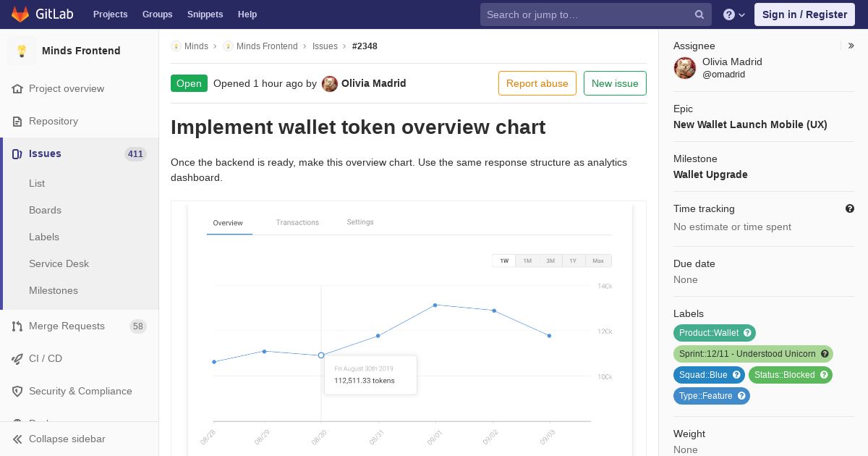Open the author link Olivia Madrid
Viewport: 868px width, 456px height.
click(x=373, y=83)
